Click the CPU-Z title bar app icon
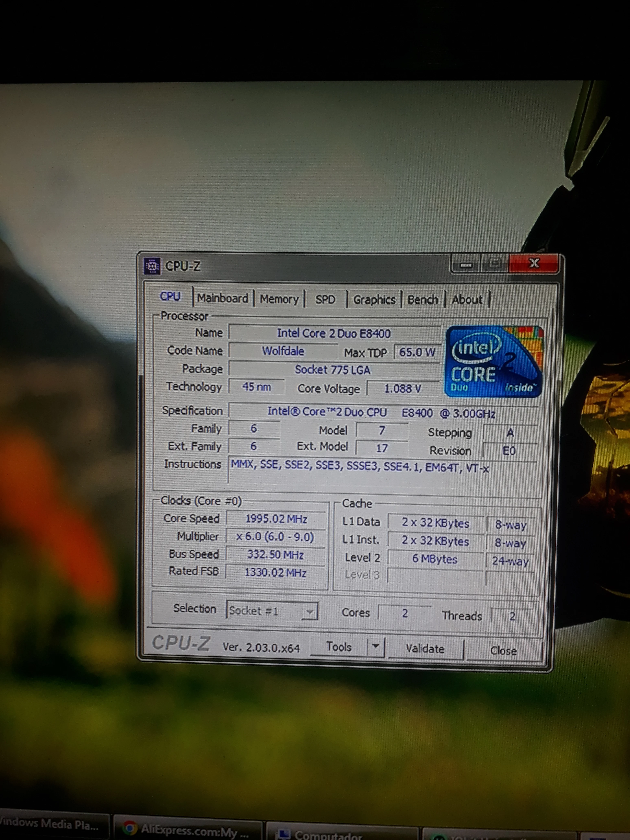The image size is (630, 840). (152, 266)
